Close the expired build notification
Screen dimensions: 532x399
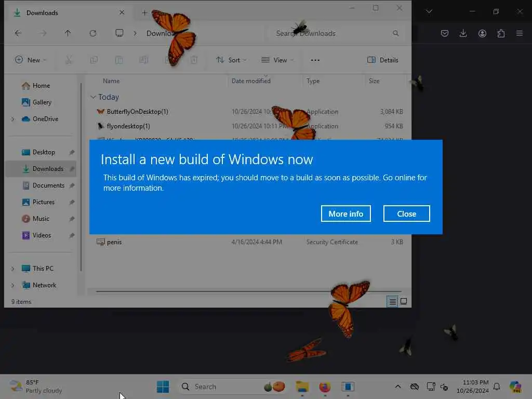coord(406,214)
